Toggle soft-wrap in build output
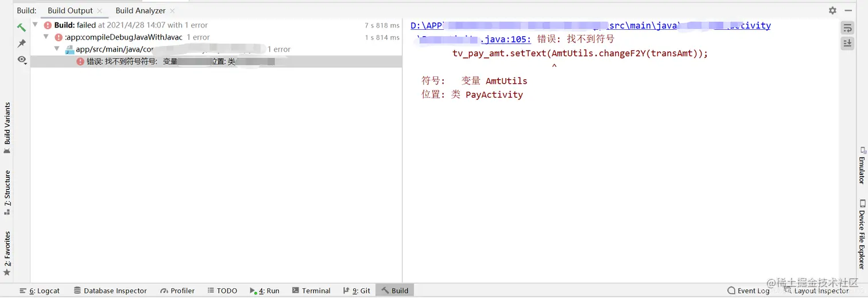The image size is (868, 298). click(x=847, y=28)
